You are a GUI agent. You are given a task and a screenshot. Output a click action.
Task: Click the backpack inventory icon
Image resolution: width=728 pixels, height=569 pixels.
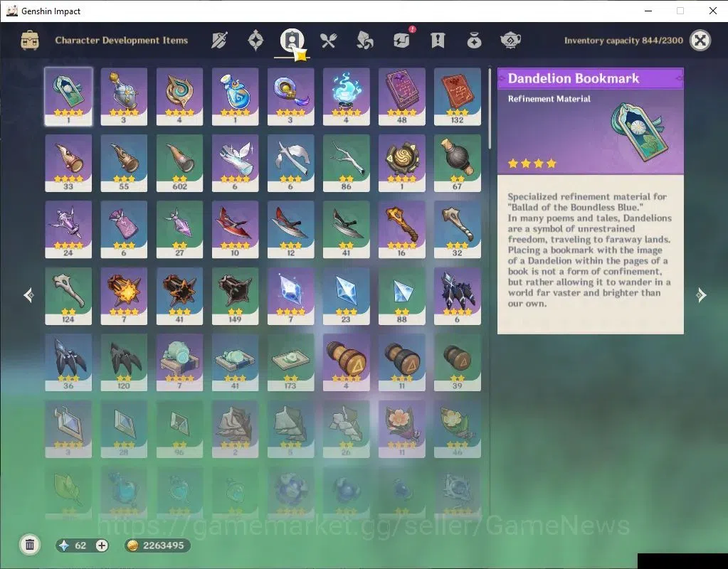30,41
